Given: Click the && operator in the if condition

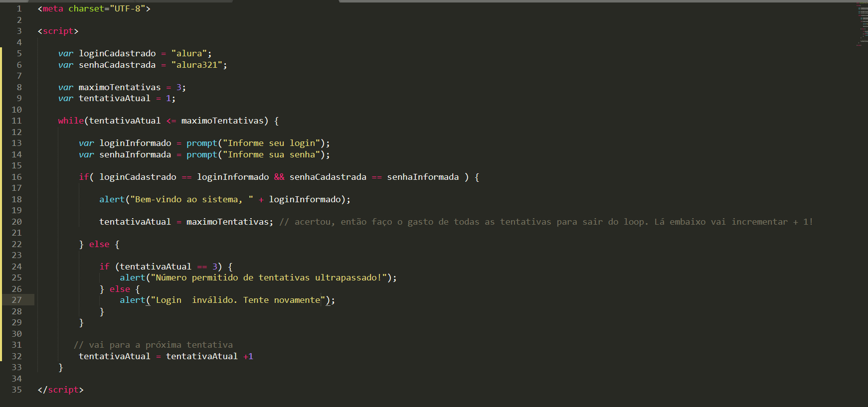Looking at the screenshot, I should pos(279,177).
